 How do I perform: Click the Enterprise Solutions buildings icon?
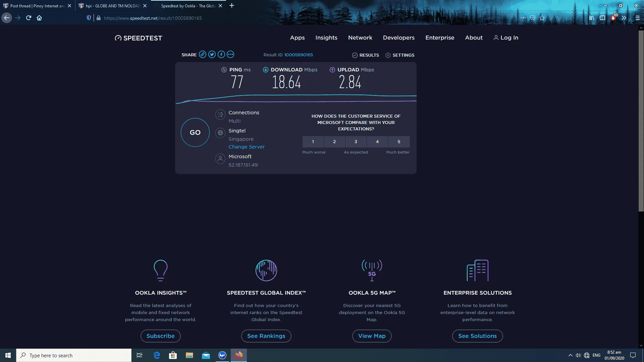(478, 270)
